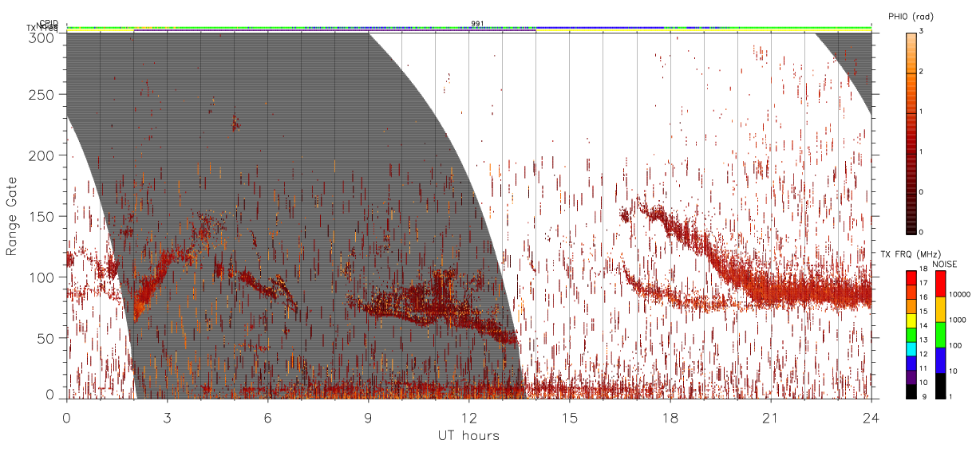Screen dimensions: 980x452
Task: Click the 10000 label on NOISE legend
Action: point(960,294)
